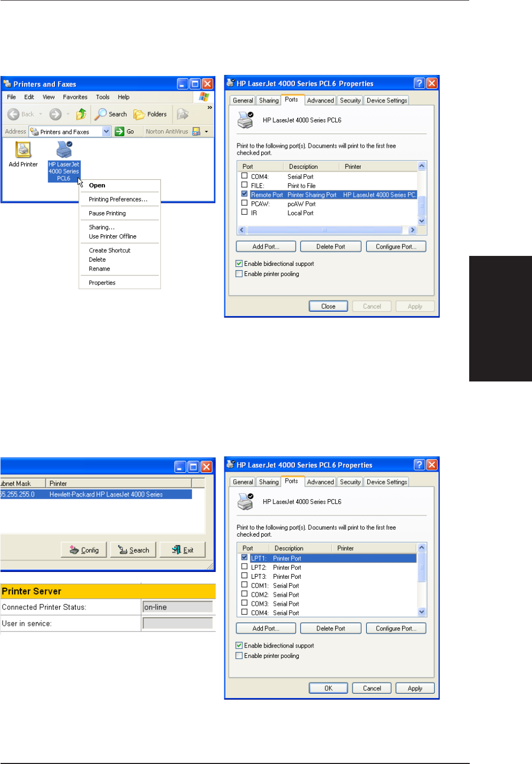Click the OK button in the LPT1 dialog
Viewport: 532px width, 764px height.
coord(328,688)
